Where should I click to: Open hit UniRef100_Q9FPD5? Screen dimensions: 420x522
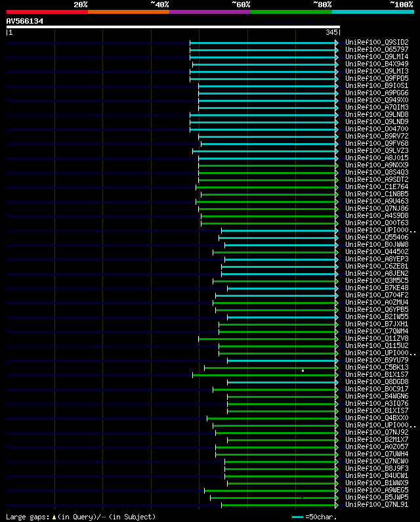coord(377,79)
